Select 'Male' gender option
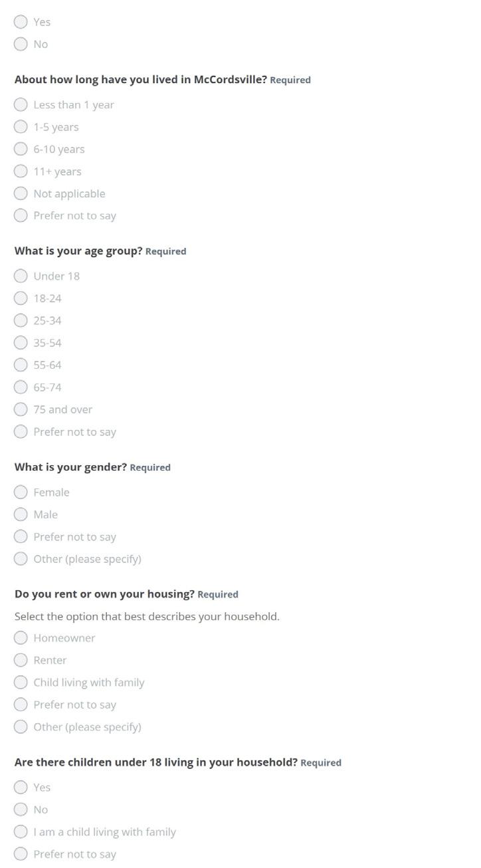The width and height of the screenshot is (481, 868). tap(21, 514)
